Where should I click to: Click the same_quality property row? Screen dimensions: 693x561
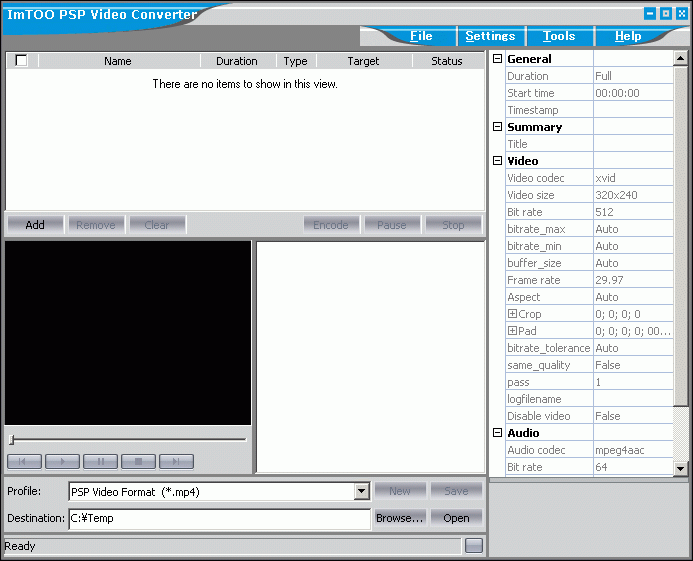(x=589, y=365)
